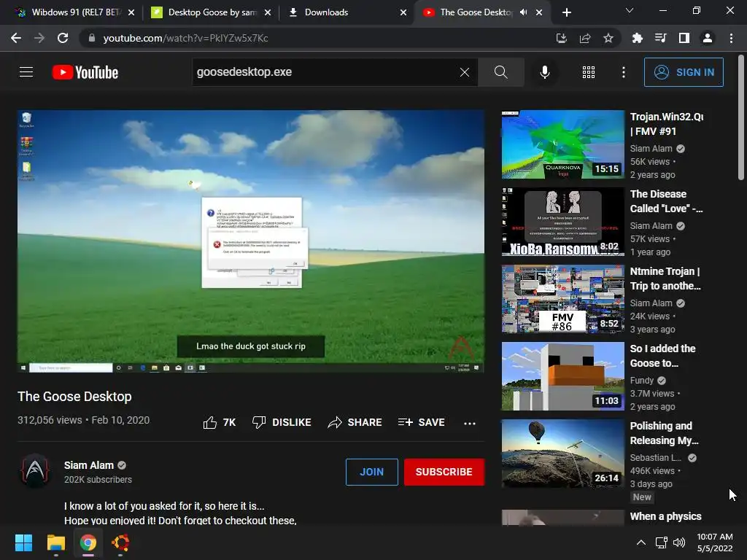The height and width of the screenshot is (560, 747).
Task: Open a new browser tab
Action: pyautogui.click(x=566, y=12)
